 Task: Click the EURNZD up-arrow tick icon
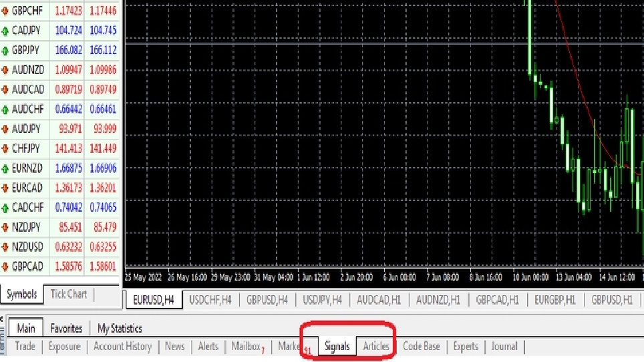coord(5,169)
